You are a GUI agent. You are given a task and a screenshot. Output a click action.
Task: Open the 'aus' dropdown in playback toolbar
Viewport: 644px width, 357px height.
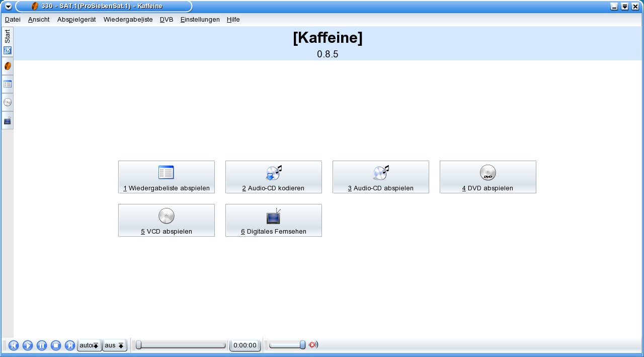(x=115, y=345)
